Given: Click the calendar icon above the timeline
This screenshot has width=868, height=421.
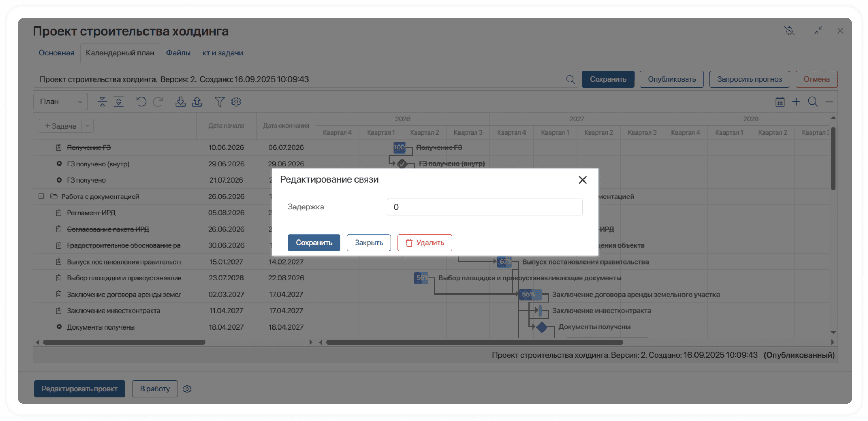Looking at the screenshot, I should click(780, 102).
